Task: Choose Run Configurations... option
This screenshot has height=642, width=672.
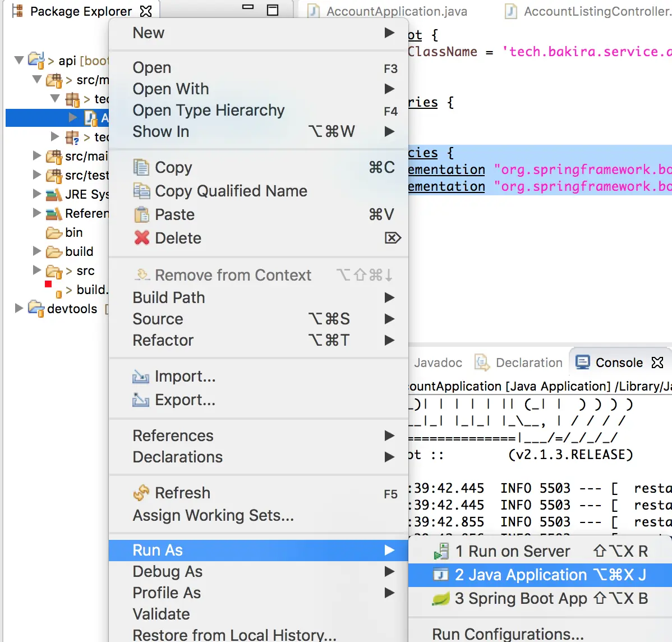Action: click(508, 633)
